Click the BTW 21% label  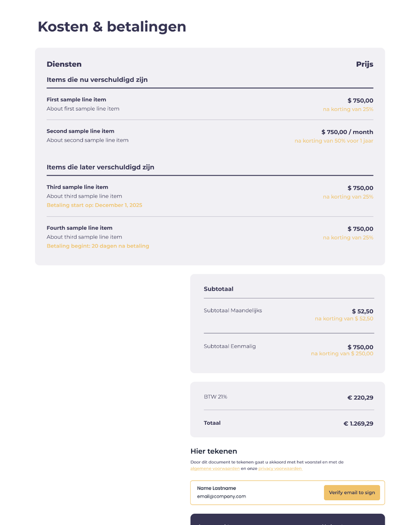(215, 397)
